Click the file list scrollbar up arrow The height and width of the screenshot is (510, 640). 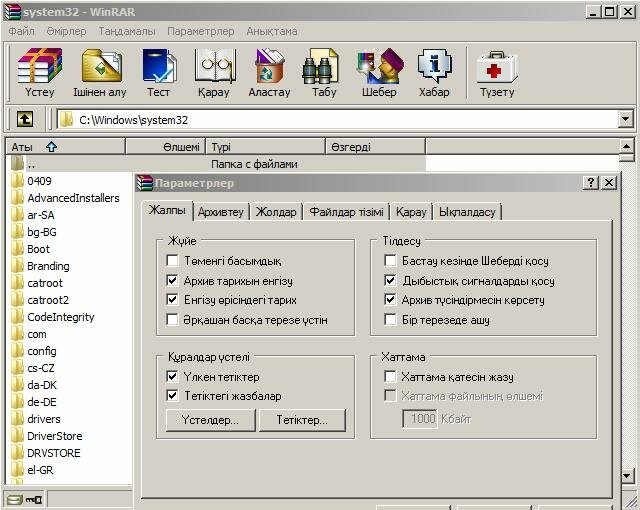627,146
